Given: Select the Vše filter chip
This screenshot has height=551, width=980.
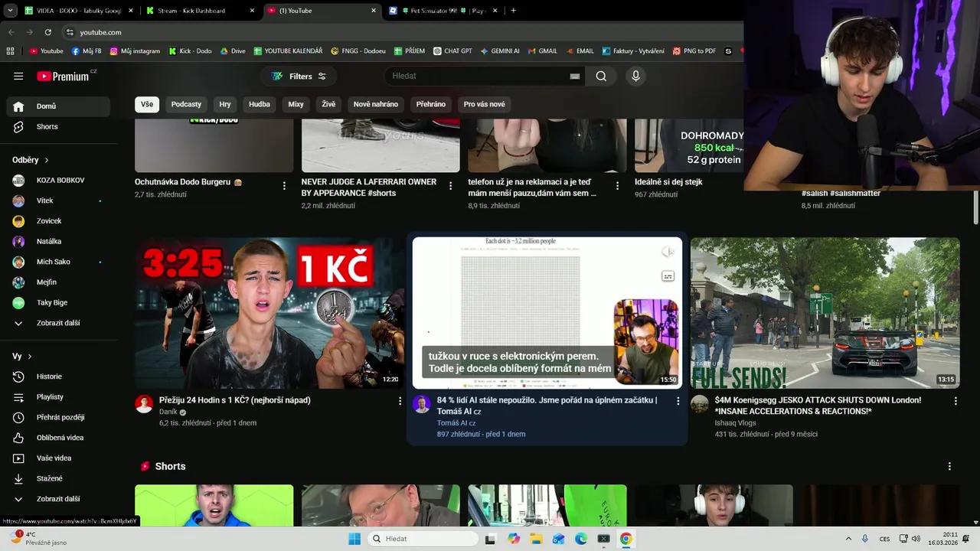Looking at the screenshot, I should [x=147, y=104].
